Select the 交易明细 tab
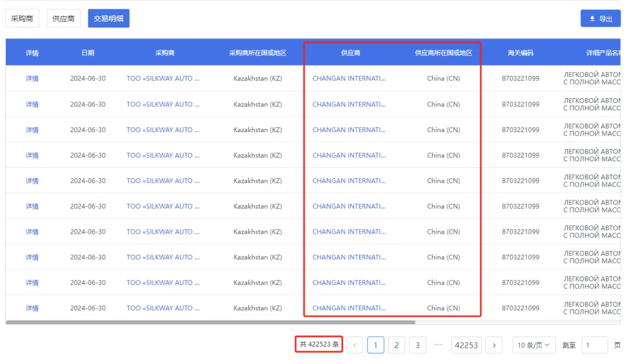 tap(108, 19)
